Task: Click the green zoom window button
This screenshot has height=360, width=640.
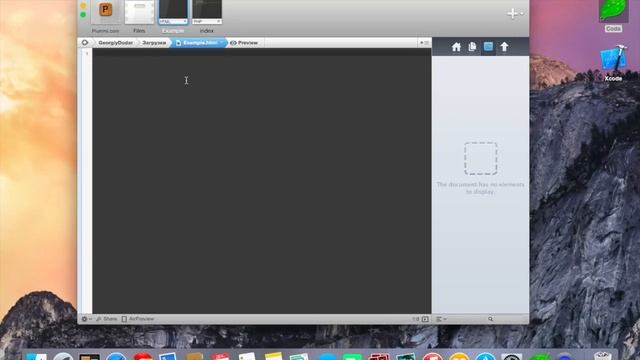Action: tap(83, 15)
